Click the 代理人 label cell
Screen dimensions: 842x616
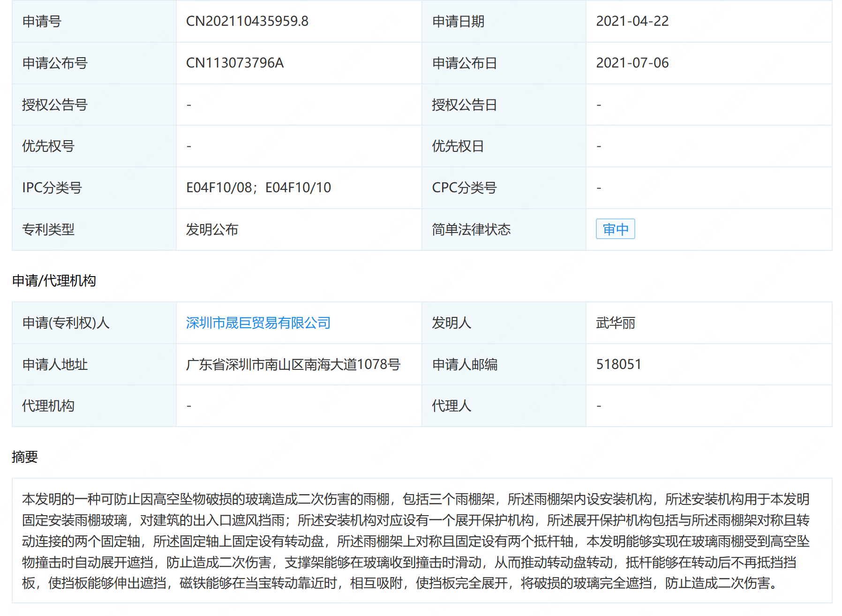(504, 406)
